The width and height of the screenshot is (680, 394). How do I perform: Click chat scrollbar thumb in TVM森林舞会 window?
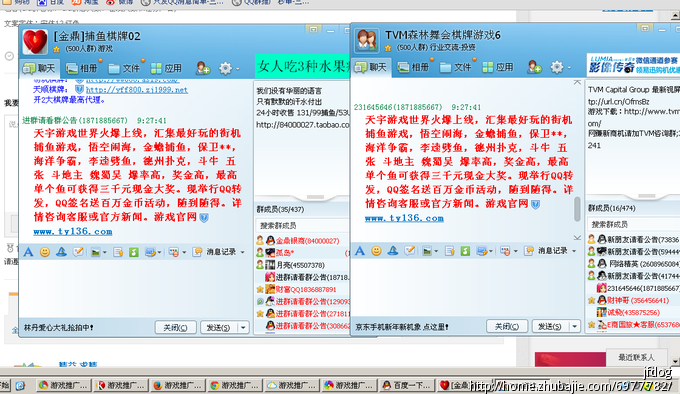[577, 209]
